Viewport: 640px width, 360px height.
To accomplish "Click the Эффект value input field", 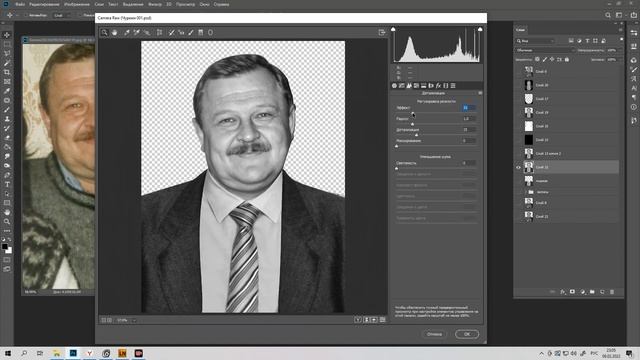I will pyautogui.click(x=469, y=108).
